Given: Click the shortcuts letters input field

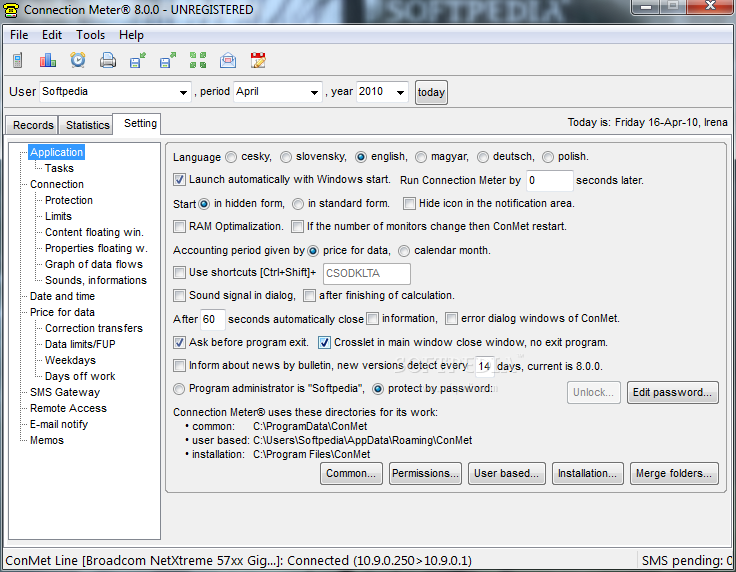Looking at the screenshot, I should pos(367,274).
